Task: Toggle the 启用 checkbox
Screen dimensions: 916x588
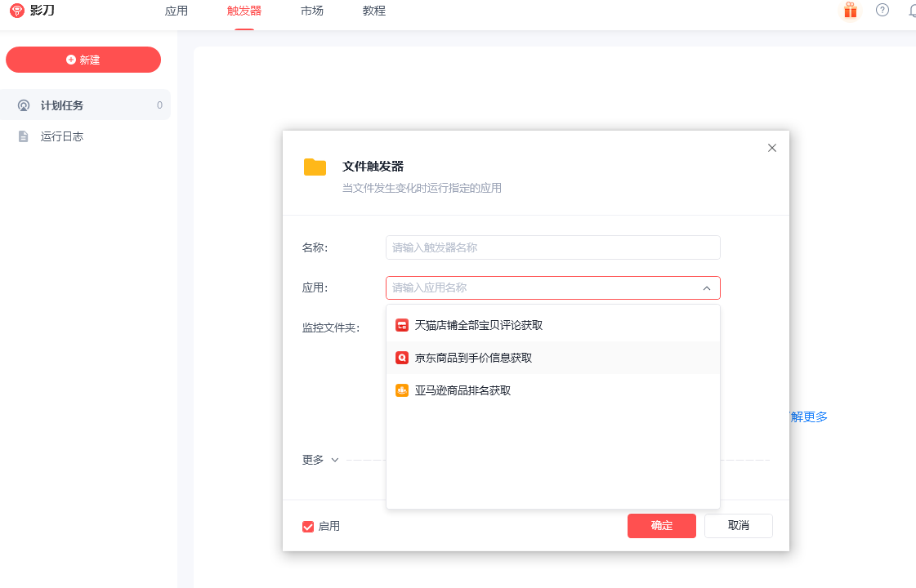Action: pos(308,527)
